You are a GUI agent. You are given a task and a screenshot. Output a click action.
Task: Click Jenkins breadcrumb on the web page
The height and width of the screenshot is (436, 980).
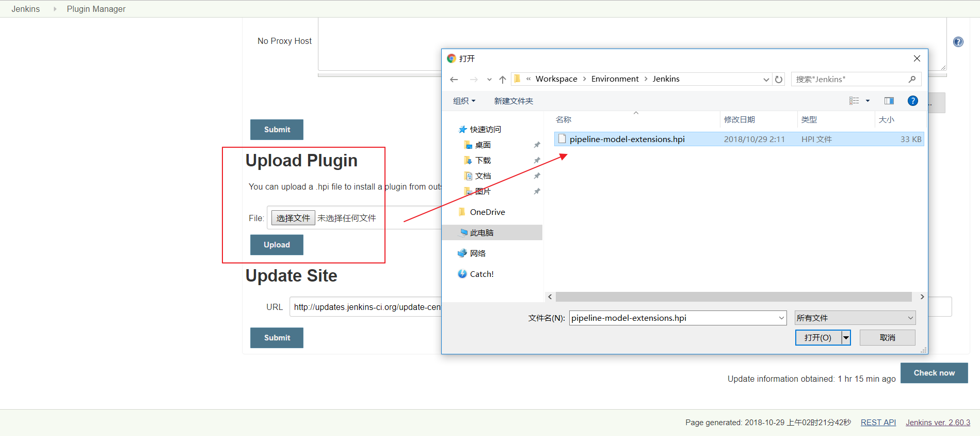pos(25,9)
